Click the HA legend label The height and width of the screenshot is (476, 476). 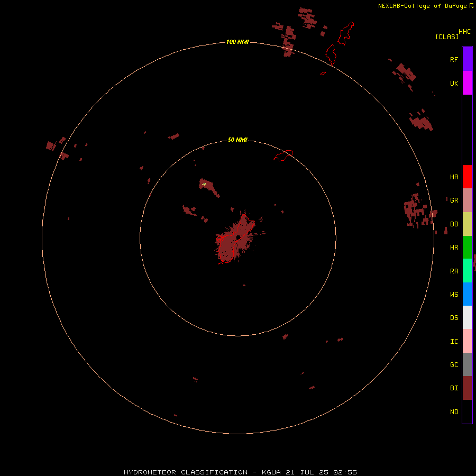tap(454, 177)
